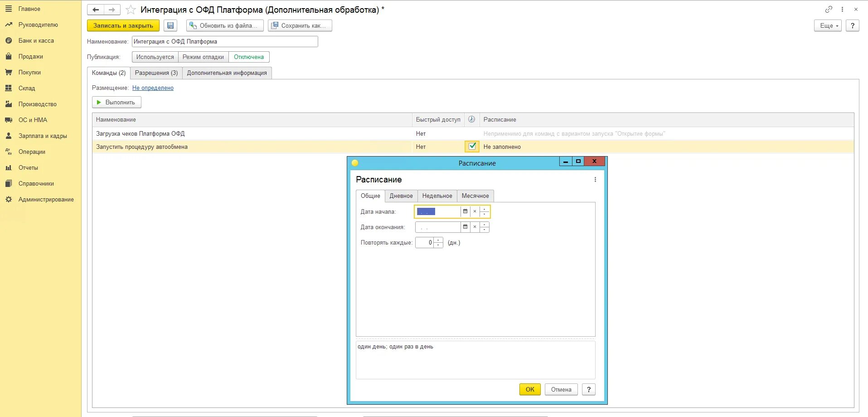Set publication to Режим отладки

click(x=203, y=57)
